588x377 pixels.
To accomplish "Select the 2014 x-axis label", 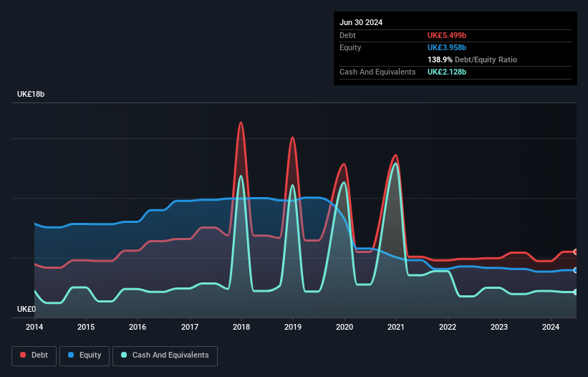I will coord(34,327).
